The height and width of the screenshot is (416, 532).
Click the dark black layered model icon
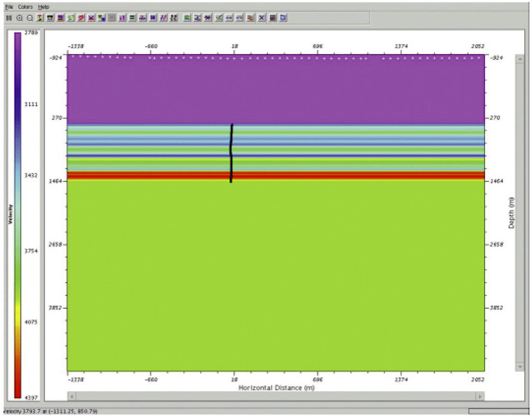point(50,17)
